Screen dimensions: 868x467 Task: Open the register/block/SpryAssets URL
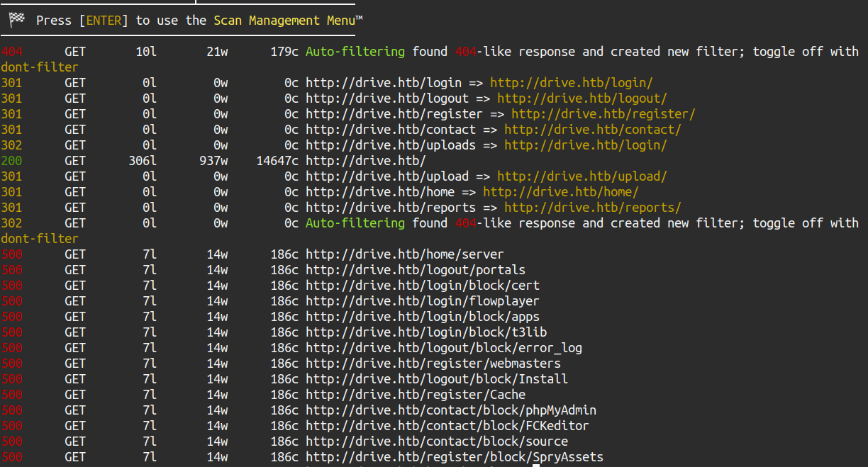click(455, 457)
